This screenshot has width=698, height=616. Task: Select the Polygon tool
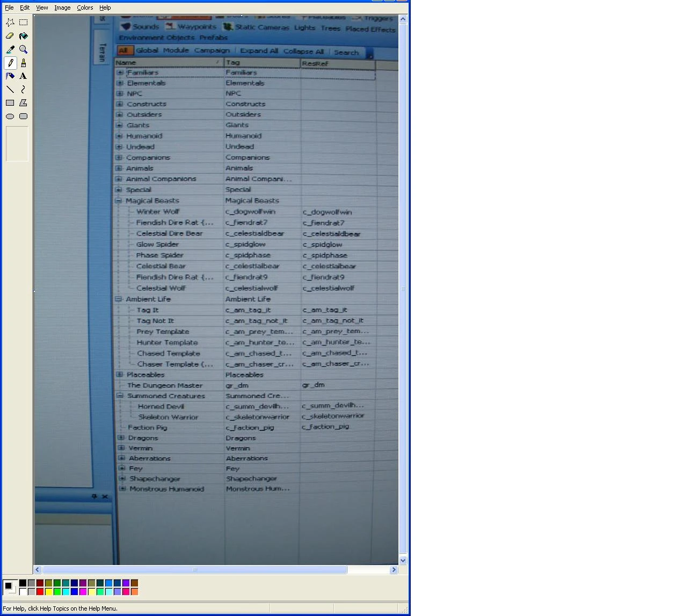point(24,103)
